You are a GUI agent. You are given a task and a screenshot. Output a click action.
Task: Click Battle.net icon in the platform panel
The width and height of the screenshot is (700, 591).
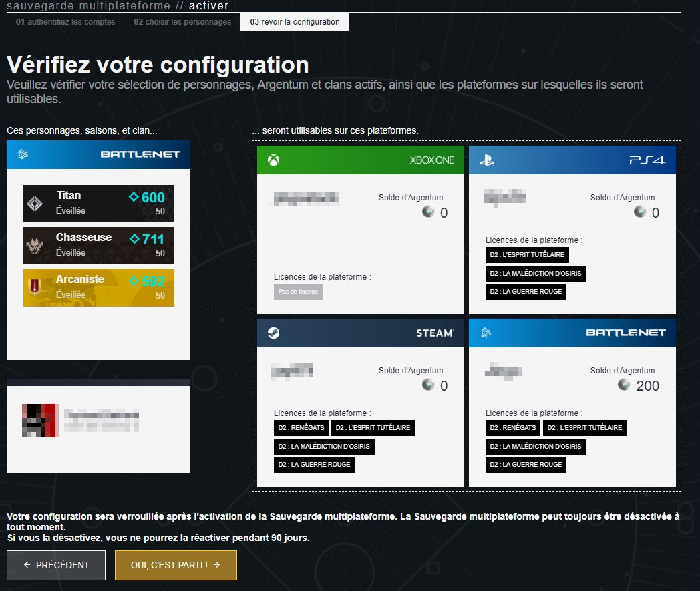pos(486,333)
